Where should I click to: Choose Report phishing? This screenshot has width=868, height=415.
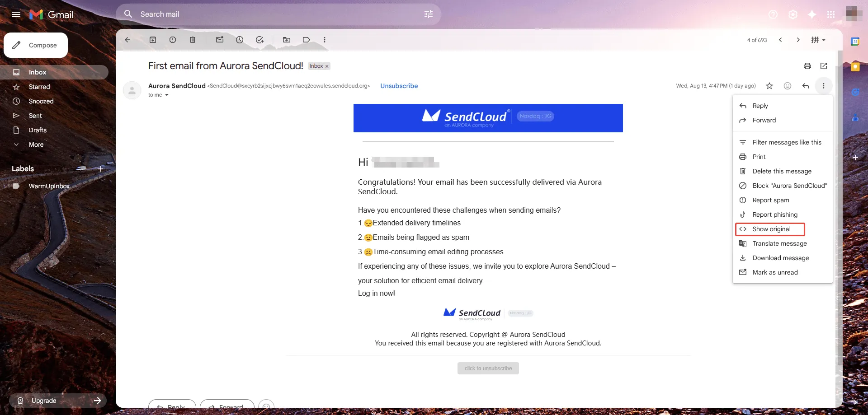783,214
